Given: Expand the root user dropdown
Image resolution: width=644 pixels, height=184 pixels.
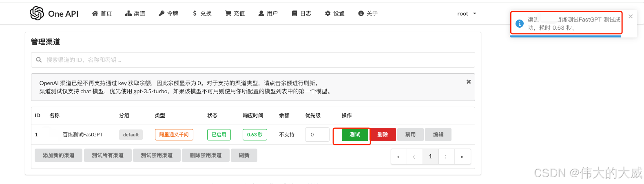Looking at the screenshot, I should 467,13.
